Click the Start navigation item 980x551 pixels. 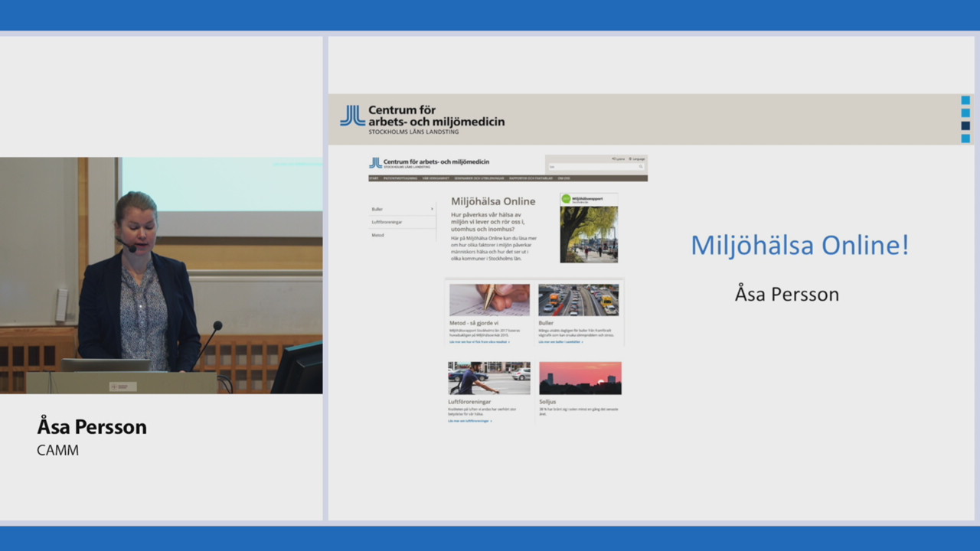click(x=374, y=178)
